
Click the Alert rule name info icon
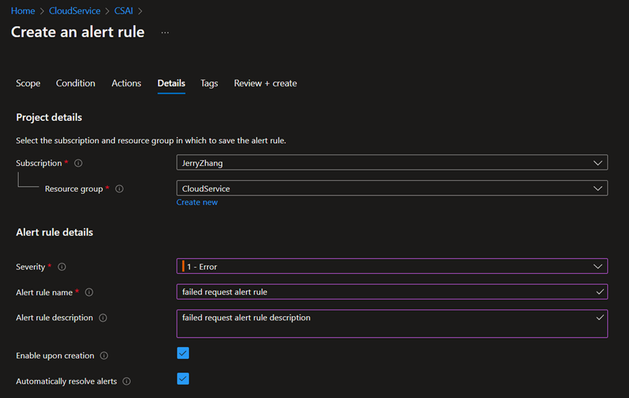[89, 292]
